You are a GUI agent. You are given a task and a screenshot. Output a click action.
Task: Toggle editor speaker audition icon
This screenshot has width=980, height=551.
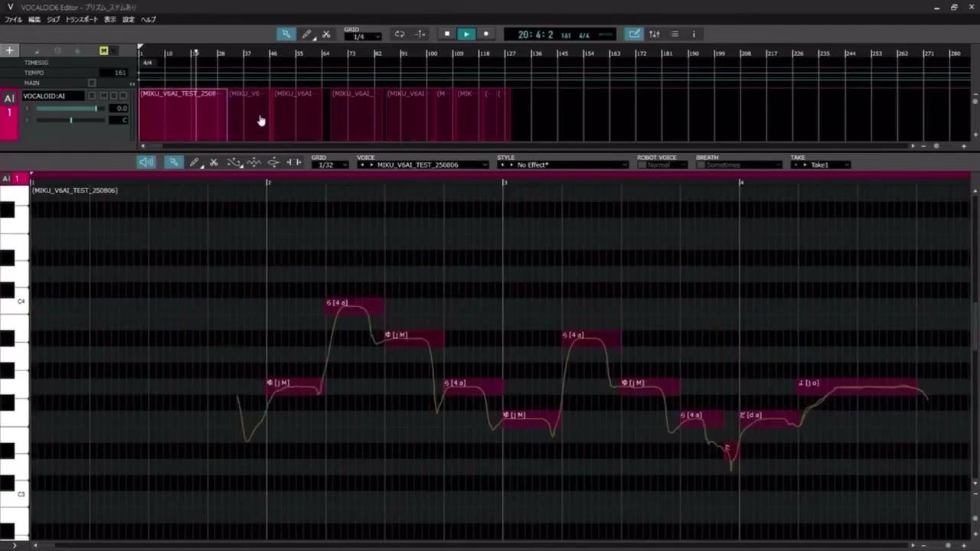(146, 162)
